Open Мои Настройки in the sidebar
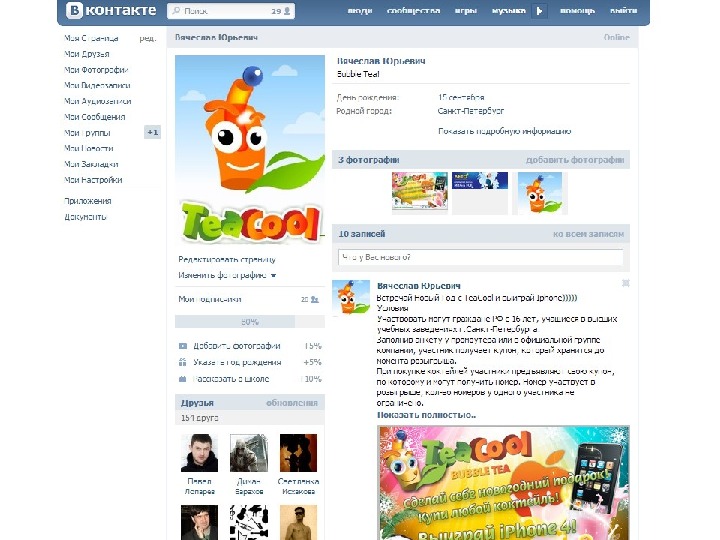The width and height of the screenshot is (720, 540). click(93, 180)
